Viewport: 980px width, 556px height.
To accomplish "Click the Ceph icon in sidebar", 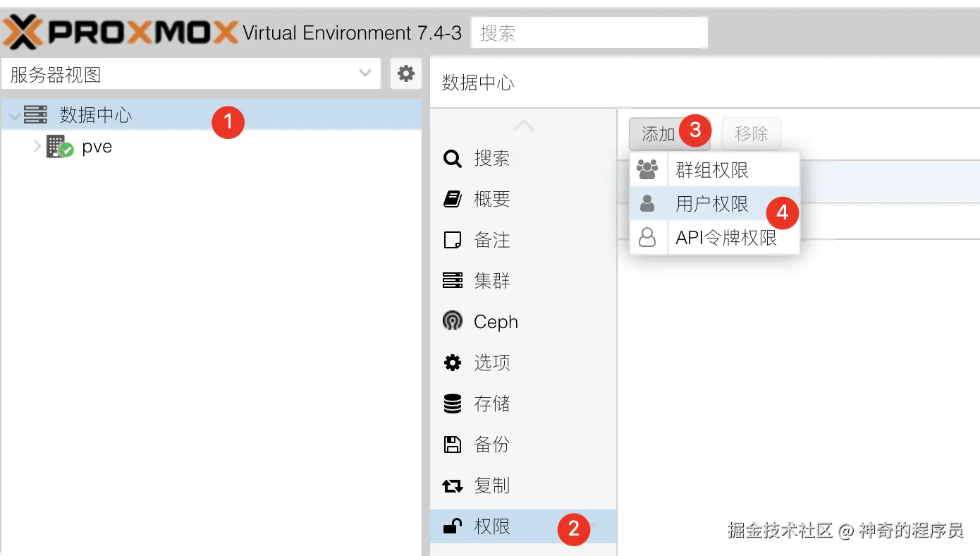I will [x=452, y=322].
